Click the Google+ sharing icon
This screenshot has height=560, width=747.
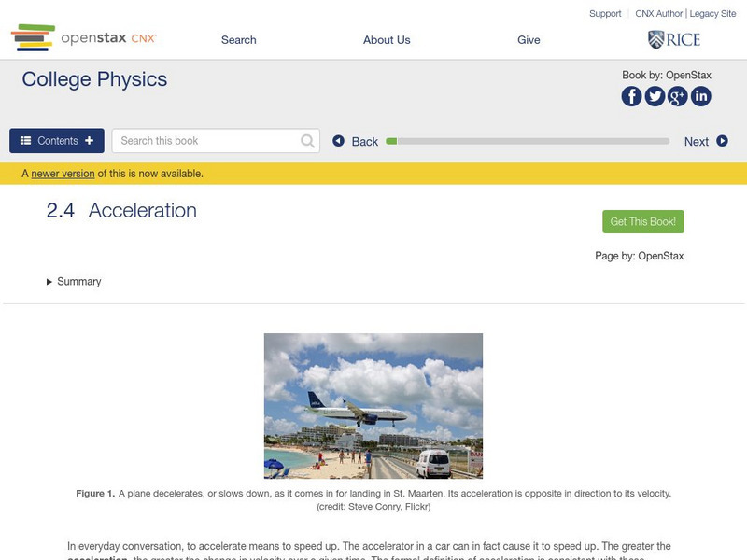point(678,94)
